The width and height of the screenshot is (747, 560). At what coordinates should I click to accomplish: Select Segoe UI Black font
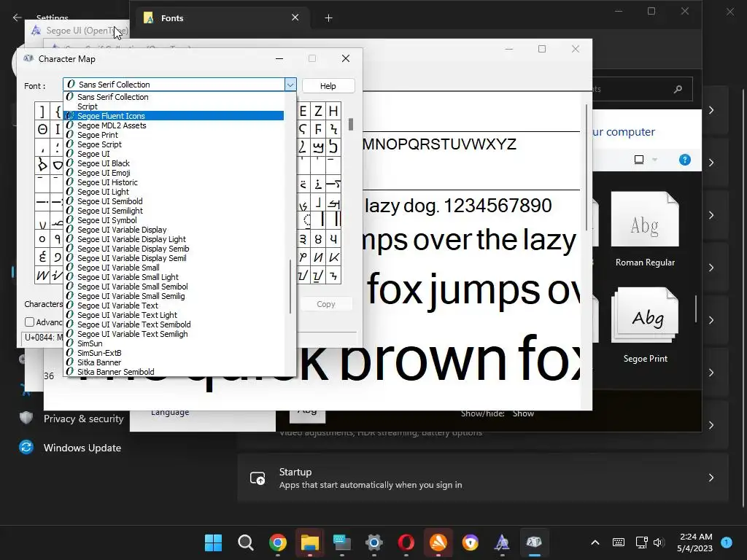tap(174, 163)
